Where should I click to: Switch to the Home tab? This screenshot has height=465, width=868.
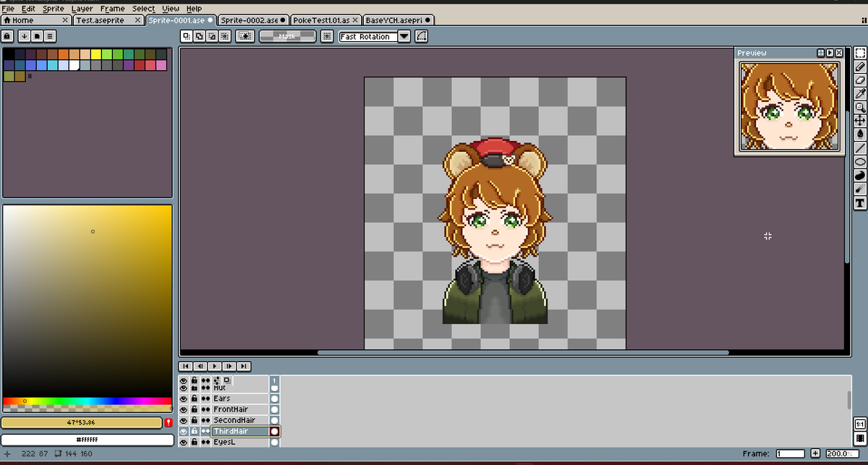36,20
